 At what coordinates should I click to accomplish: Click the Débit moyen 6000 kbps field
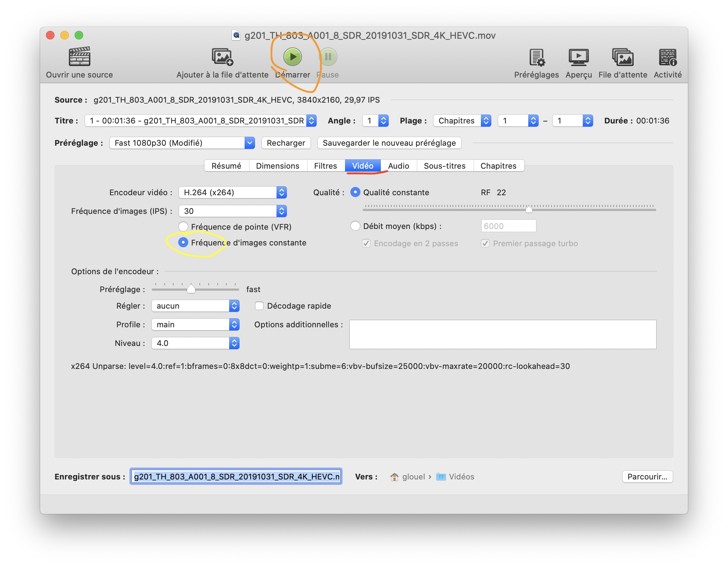(x=509, y=226)
